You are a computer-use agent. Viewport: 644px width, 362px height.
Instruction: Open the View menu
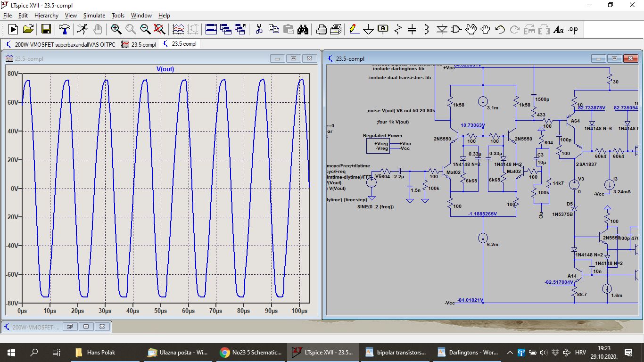(71, 16)
